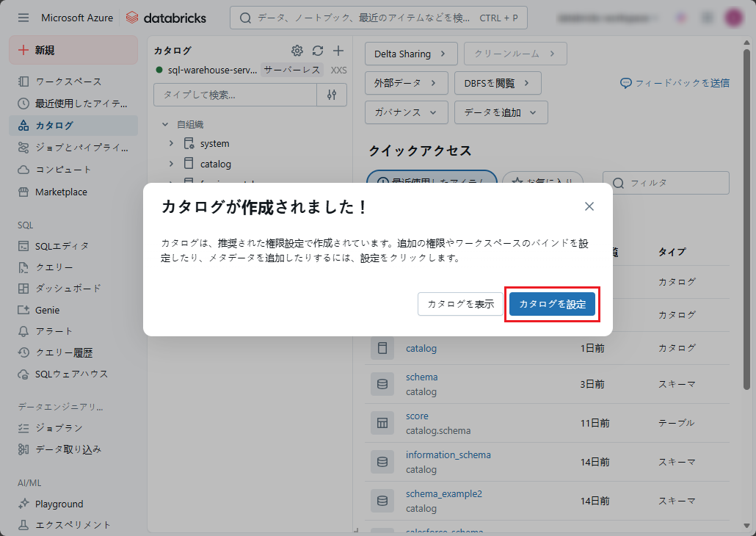756x536 pixels.
Task: Open the schema link in Quick Access
Action: click(x=421, y=377)
